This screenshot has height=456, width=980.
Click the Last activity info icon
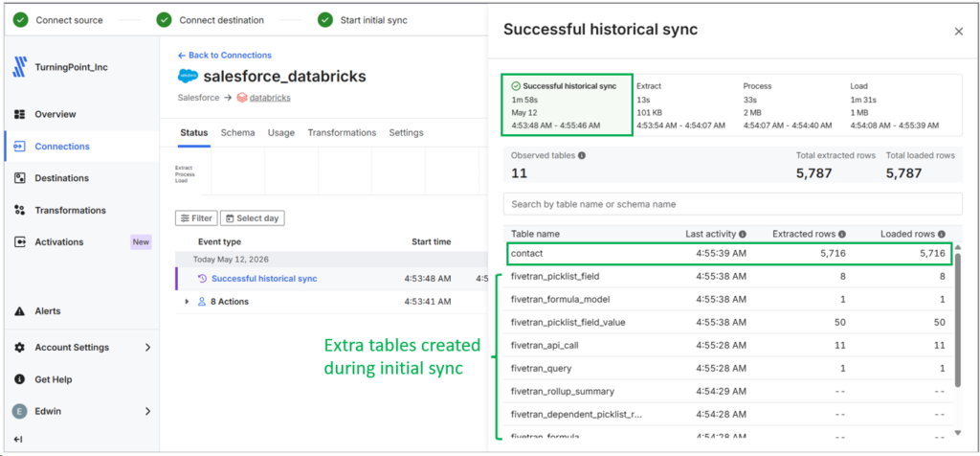coord(743,234)
